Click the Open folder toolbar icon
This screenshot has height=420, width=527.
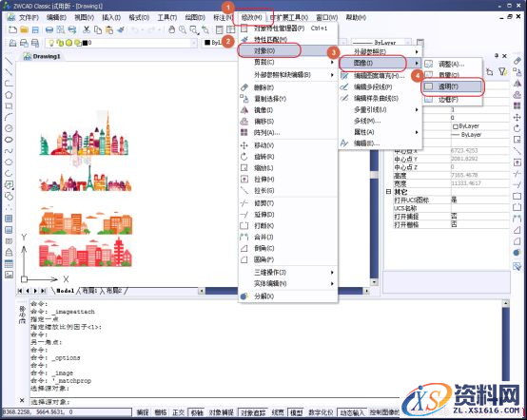coord(24,29)
